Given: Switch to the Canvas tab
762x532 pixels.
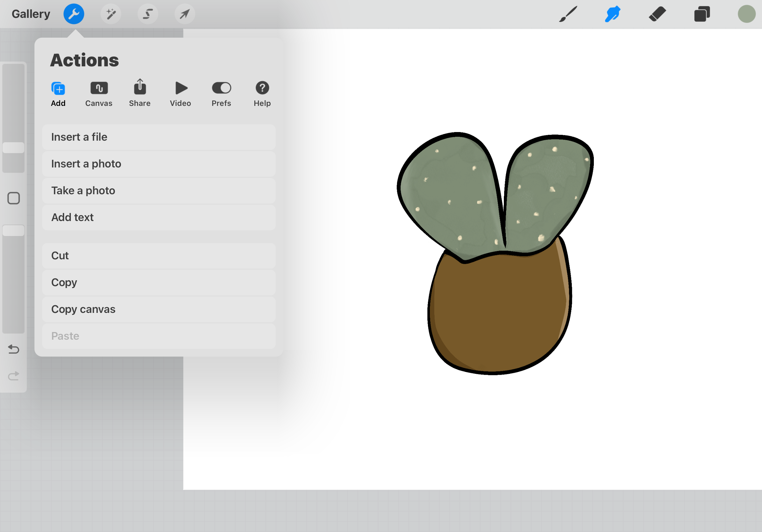Looking at the screenshot, I should click(99, 94).
